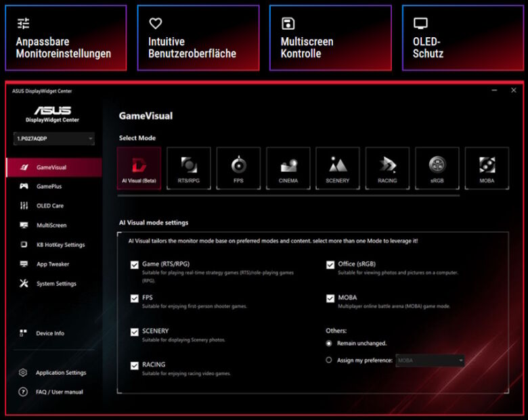Click the KB HotKey Settings icon
Viewport: 528px width, 420px height.
24,245
